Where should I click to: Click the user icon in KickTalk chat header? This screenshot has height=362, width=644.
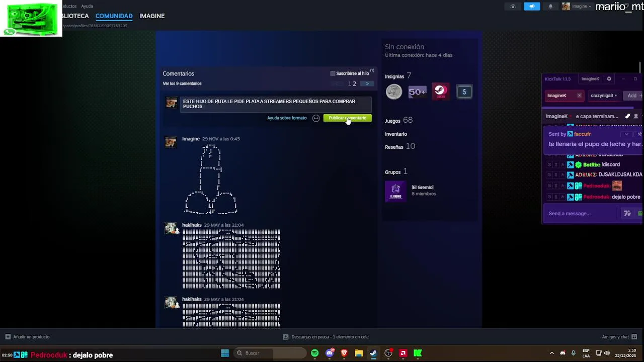coord(636,116)
